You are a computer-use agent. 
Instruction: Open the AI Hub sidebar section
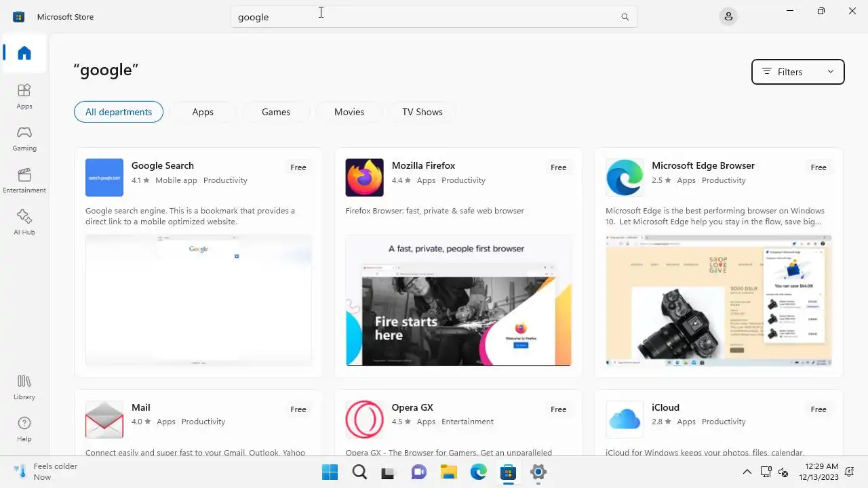click(24, 222)
